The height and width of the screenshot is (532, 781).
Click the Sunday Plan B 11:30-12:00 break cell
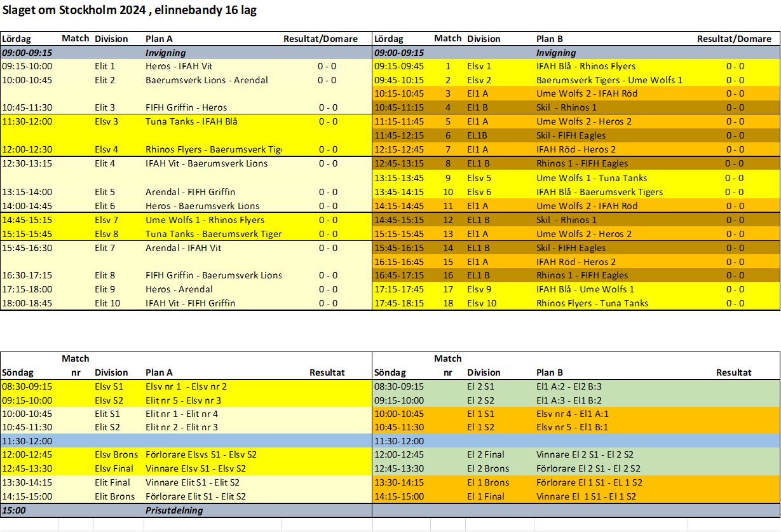coord(576,440)
